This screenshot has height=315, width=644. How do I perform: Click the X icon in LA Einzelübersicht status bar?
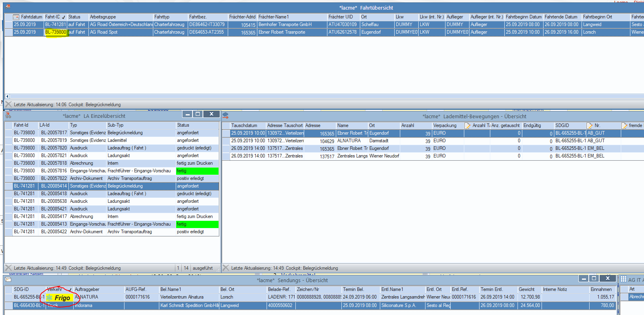pyautogui.click(x=8, y=268)
